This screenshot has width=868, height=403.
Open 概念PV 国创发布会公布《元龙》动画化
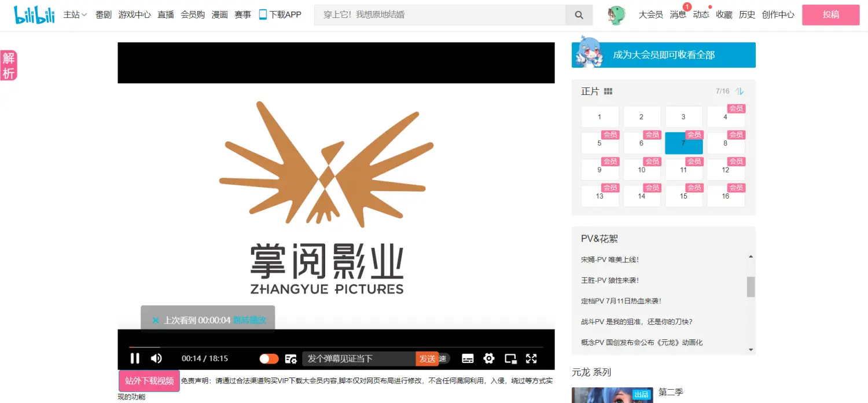pyautogui.click(x=642, y=342)
